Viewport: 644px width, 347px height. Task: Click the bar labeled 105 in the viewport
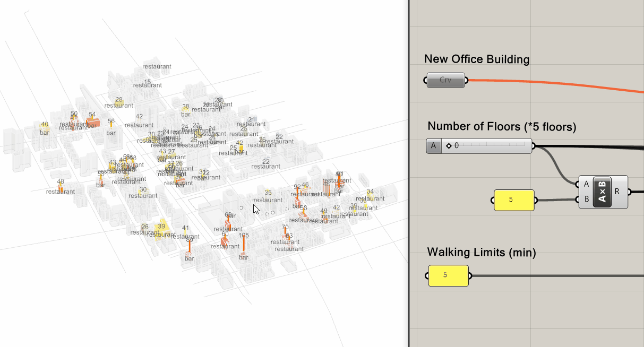coord(244,246)
